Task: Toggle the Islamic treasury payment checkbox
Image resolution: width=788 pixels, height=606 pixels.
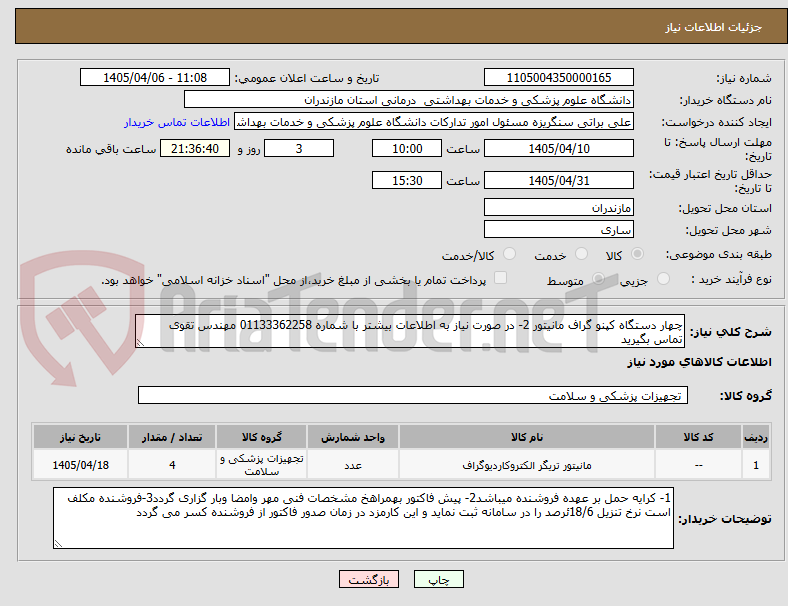Action: point(501,278)
